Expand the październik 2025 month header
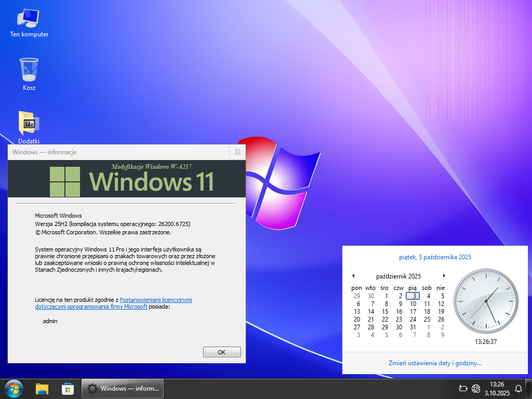 pyautogui.click(x=398, y=276)
